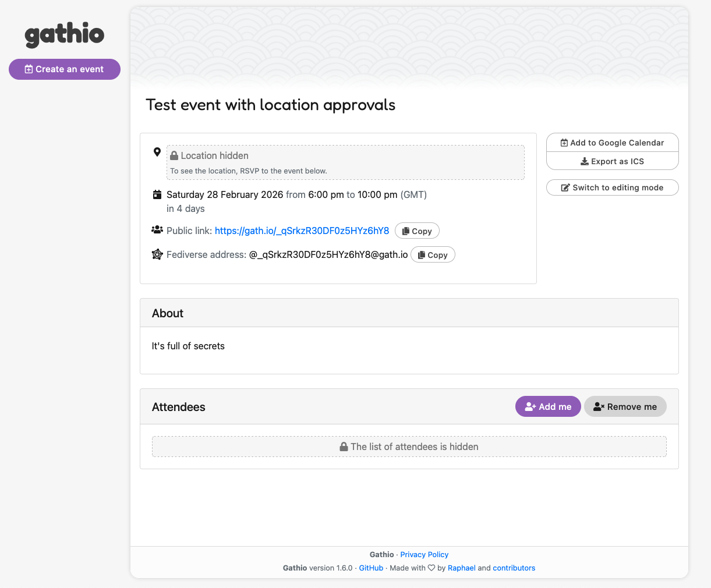
Task: Click the calendar-plus icon on Create an event
Action: (27, 69)
